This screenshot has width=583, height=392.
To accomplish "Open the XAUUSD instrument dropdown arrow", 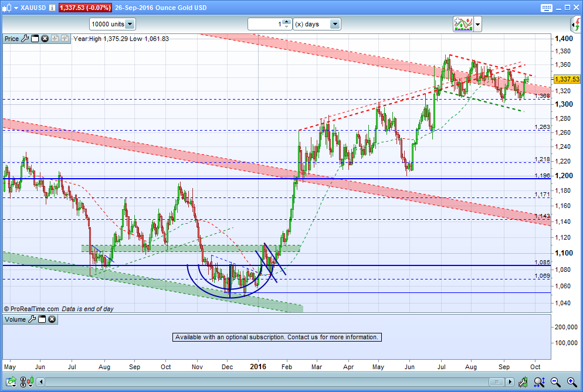I will click(16, 8).
